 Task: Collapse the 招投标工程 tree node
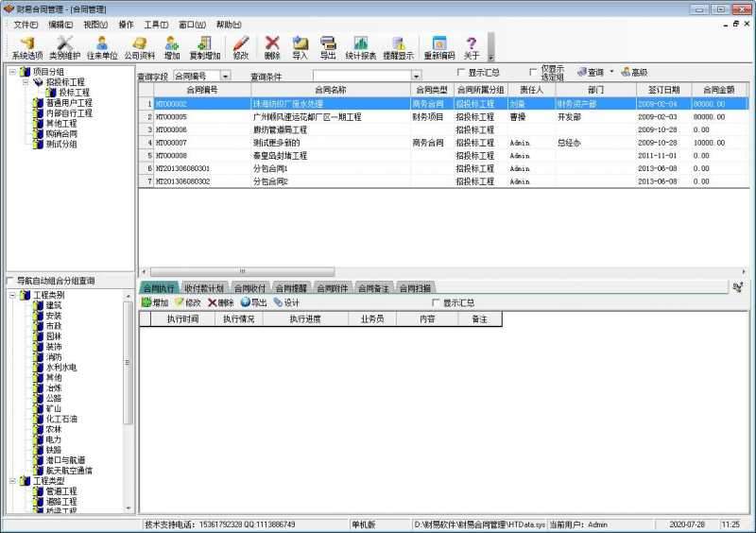[x=26, y=82]
